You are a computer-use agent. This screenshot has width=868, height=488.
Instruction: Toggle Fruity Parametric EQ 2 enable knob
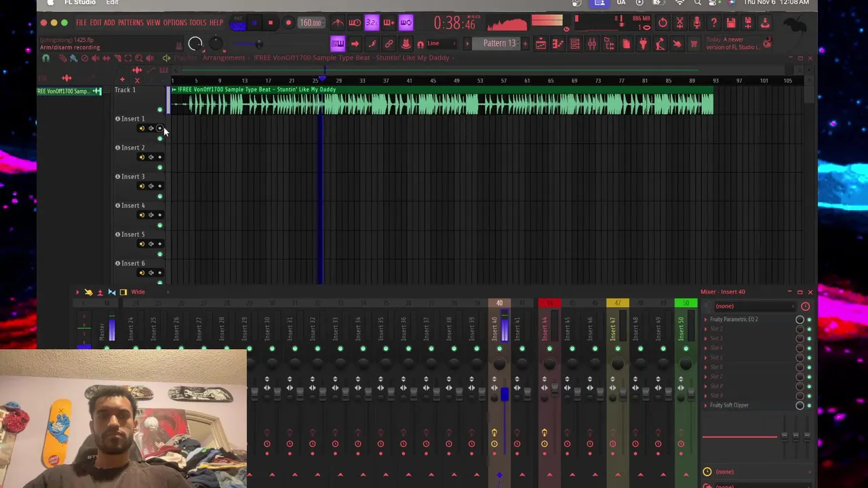(800, 319)
